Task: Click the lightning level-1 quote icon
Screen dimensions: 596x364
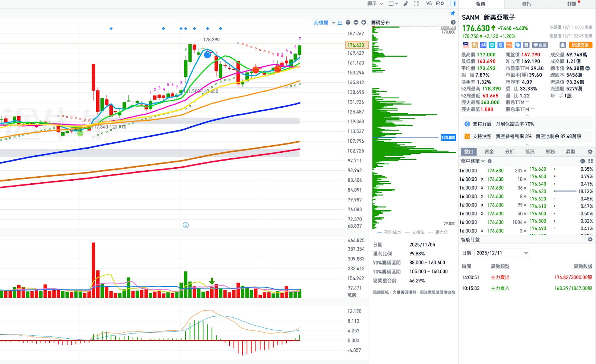Action: (475, 45)
